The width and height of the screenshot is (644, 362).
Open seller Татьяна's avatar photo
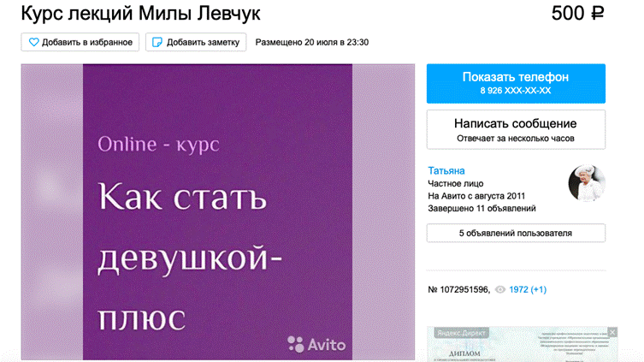[x=587, y=184]
